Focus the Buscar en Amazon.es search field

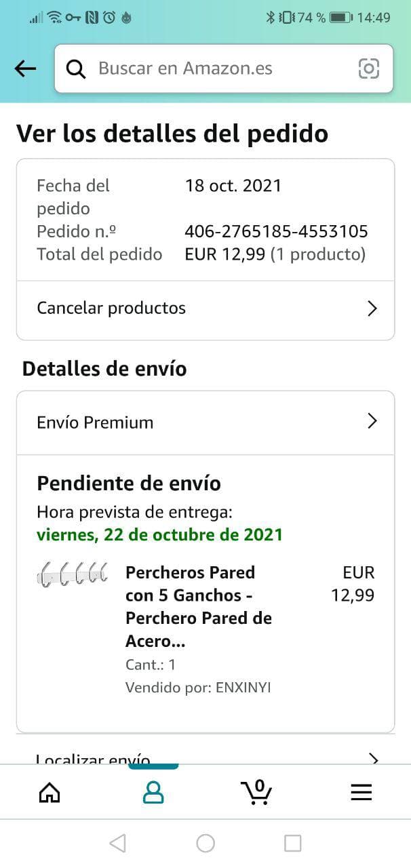pos(224,68)
